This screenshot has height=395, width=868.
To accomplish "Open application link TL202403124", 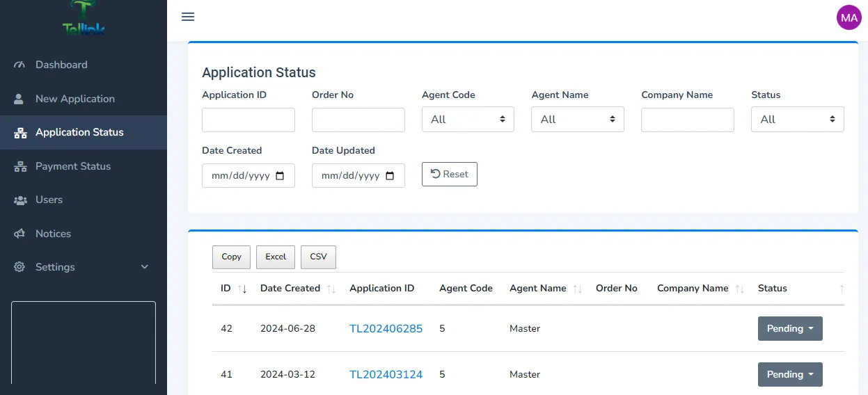I will pyautogui.click(x=386, y=375).
